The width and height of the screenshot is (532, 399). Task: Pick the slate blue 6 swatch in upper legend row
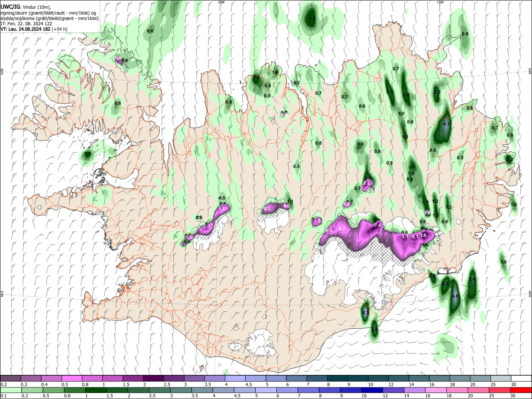pos(296,378)
